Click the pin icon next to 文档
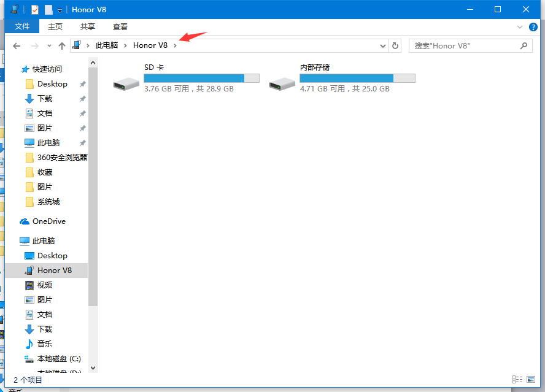Image resolution: width=545 pixels, height=392 pixels. pos(82,113)
